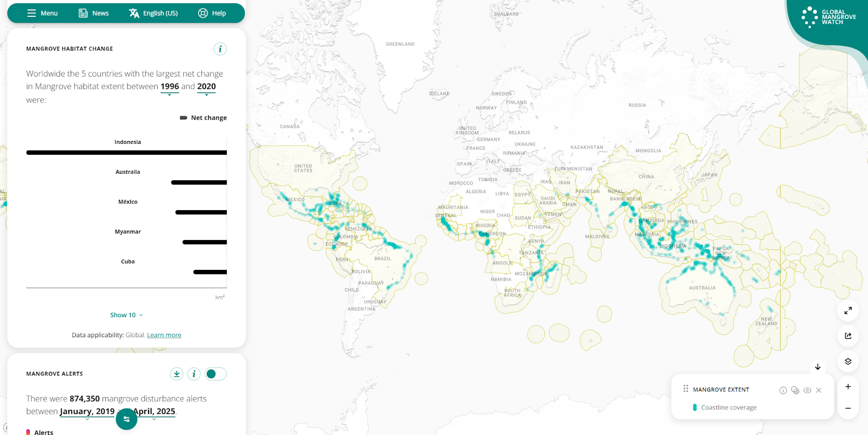Click the Global Mangrove Watch logo
Image resolution: width=868 pixels, height=435 pixels.
828,17
